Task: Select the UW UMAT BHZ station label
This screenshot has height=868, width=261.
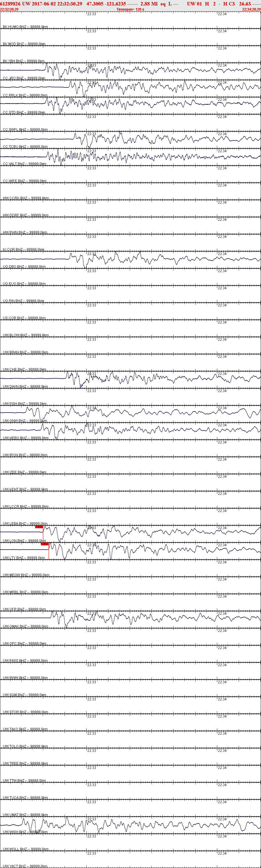Action: (x=25, y=815)
